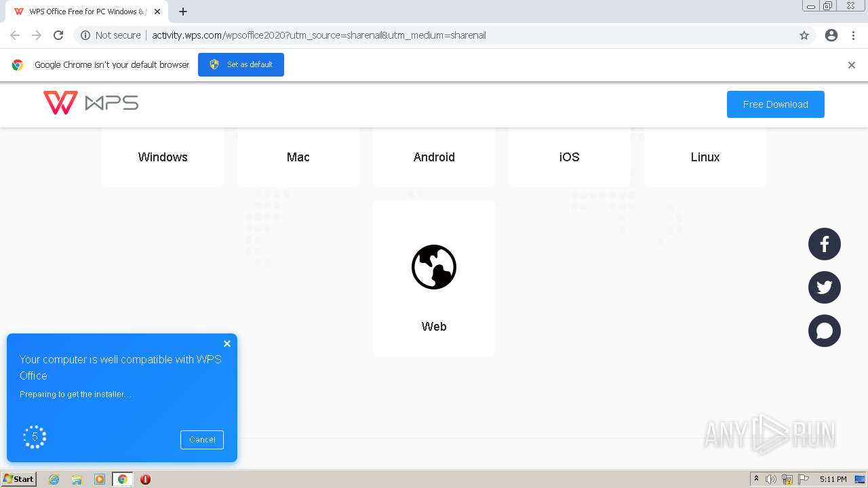Open Chrome profile avatar

coord(831,35)
